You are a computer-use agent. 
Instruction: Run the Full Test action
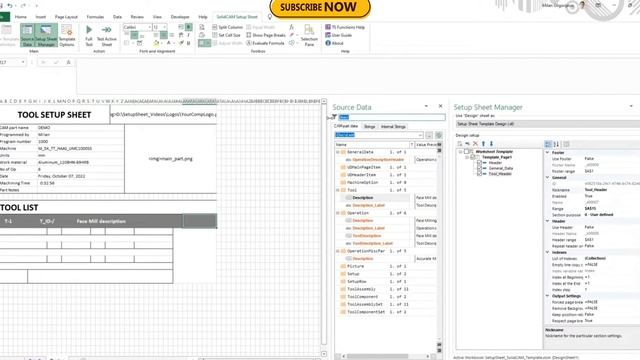coord(89,36)
